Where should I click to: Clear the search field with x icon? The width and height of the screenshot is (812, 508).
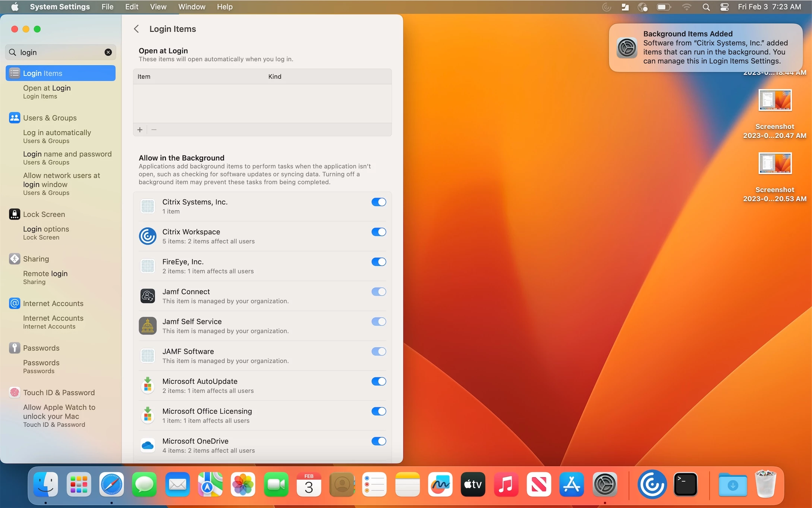pos(108,52)
